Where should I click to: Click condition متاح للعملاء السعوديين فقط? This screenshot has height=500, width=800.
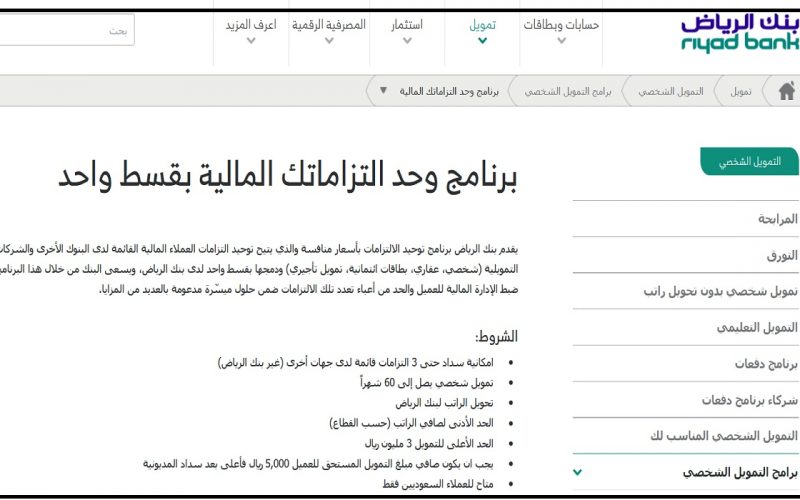pos(438,484)
